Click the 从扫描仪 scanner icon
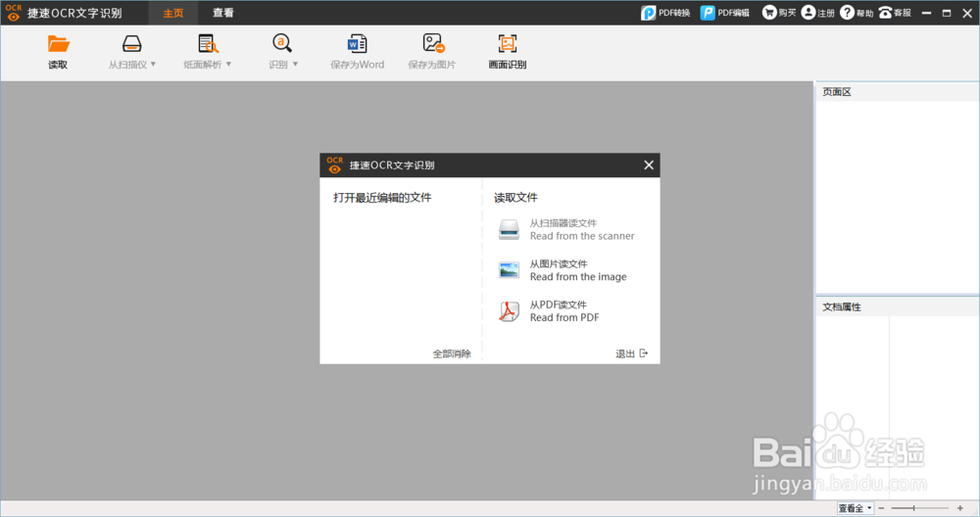Screen dimensions: 980x517 pos(132,43)
